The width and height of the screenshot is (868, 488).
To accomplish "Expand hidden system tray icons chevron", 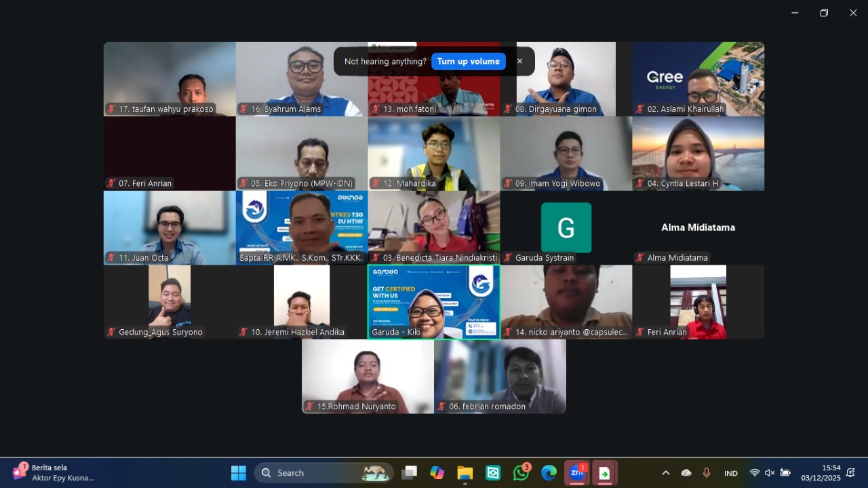I will [666, 473].
